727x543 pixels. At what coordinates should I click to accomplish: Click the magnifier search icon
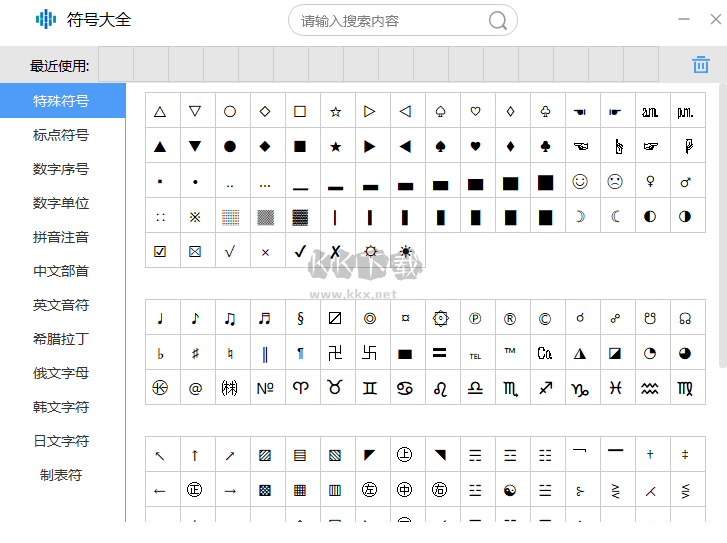click(x=497, y=21)
